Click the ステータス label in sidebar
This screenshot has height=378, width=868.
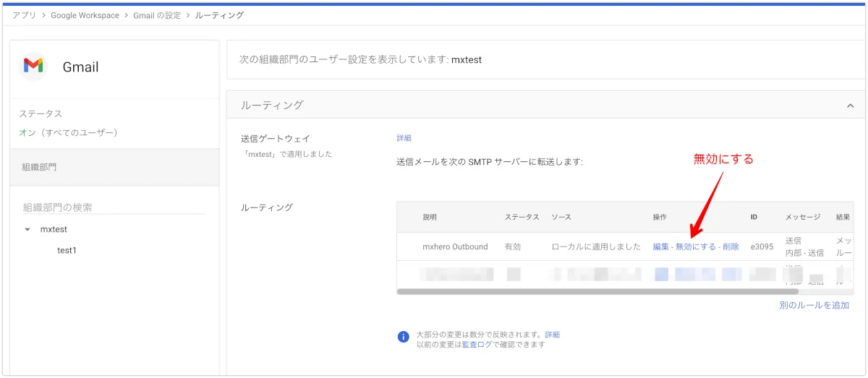coord(41,113)
